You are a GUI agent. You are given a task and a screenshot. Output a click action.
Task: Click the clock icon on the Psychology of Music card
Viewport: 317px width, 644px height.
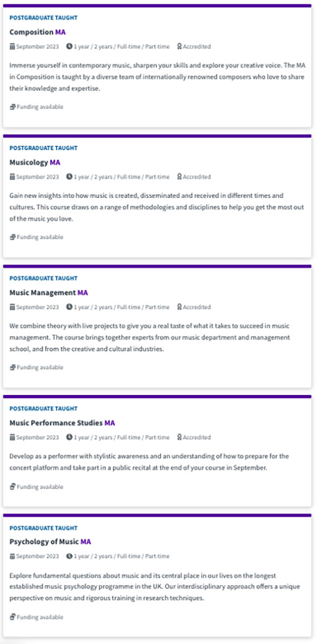(x=69, y=556)
